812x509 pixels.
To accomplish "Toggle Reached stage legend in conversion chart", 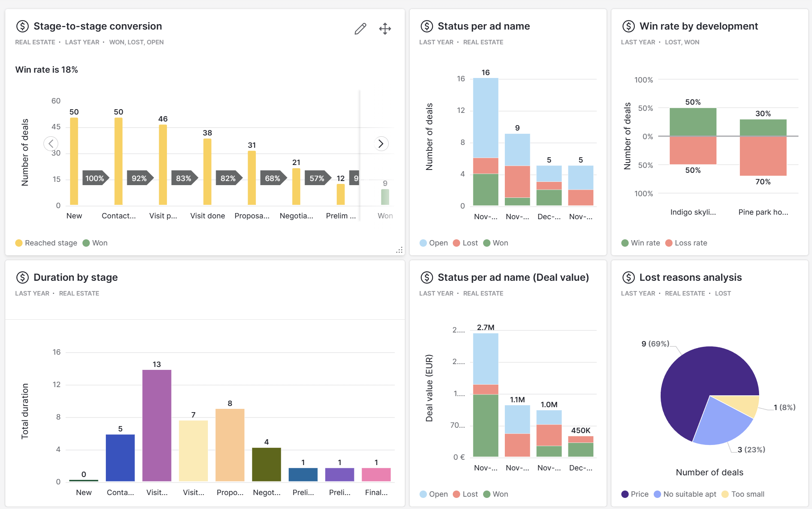I will [46, 243].
